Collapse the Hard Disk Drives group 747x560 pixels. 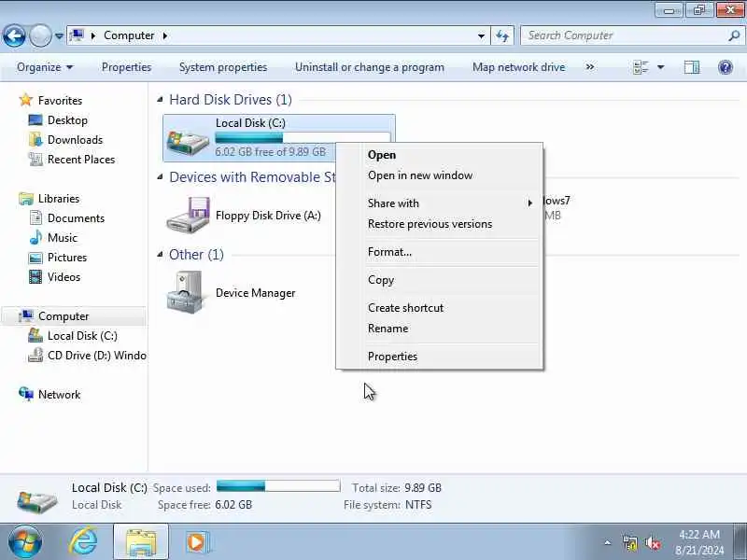[160, 100]
